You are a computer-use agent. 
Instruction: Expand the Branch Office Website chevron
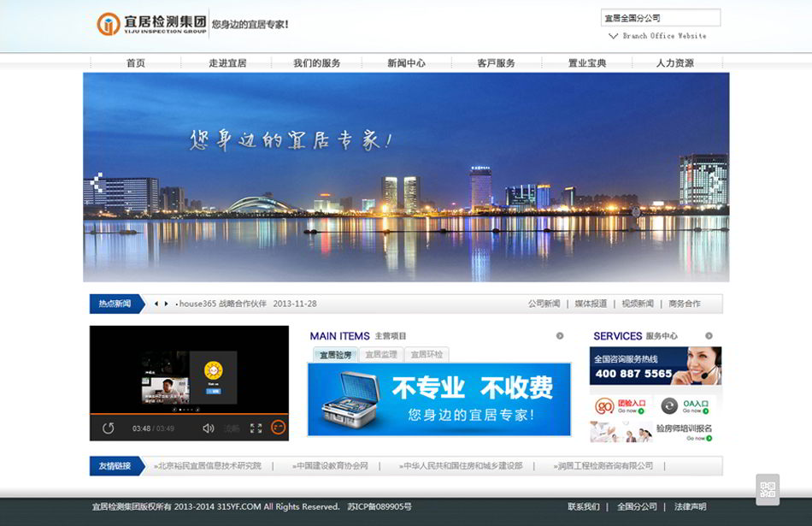pos(613,36)
